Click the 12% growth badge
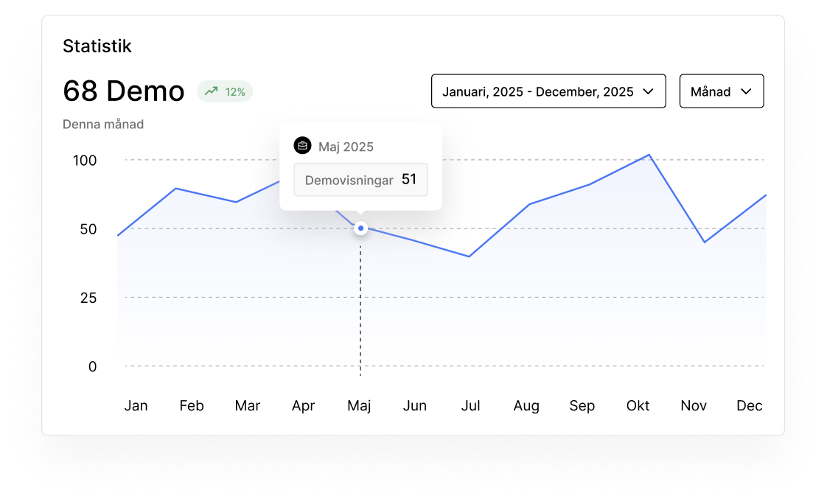The width and height of the screenshot is (827, 504). (225, 91)
